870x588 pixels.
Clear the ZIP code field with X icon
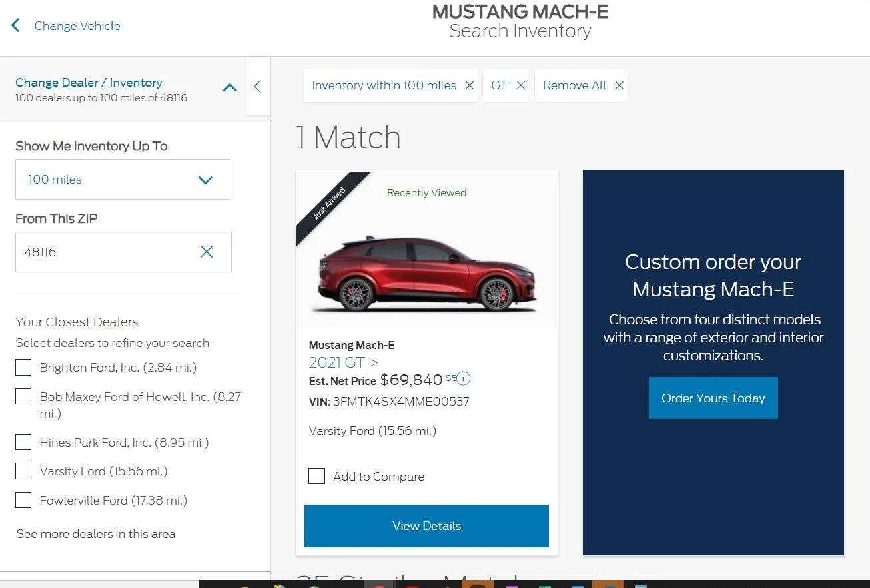(x=207, y=252)
